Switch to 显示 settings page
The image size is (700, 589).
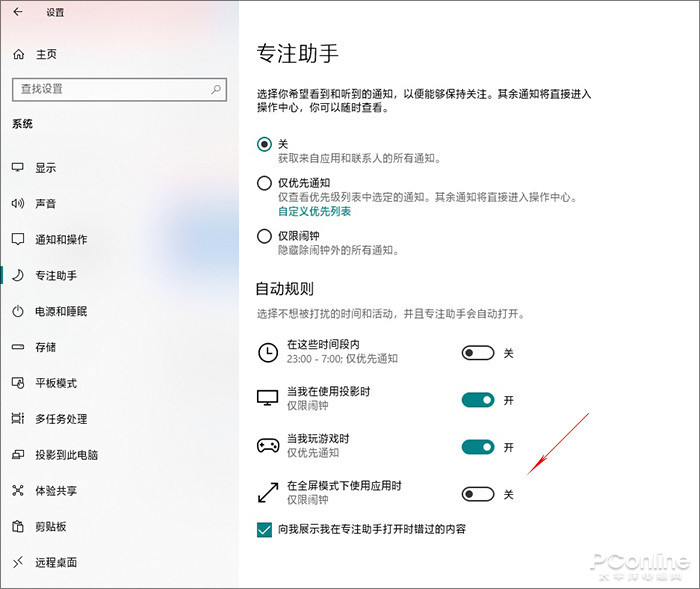pyautogui.click(x=46, y=168)
